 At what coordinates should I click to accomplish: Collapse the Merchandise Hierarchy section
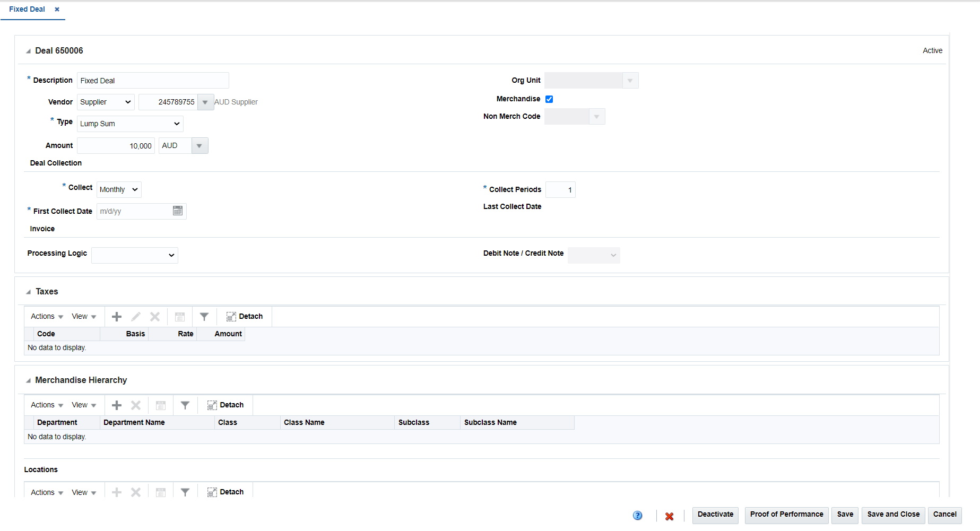[x=28, y=381]
